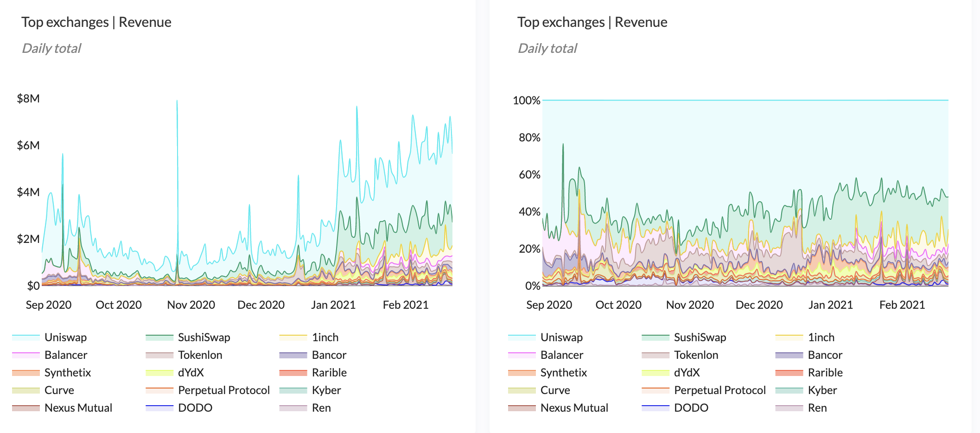The width and height of the screenshot is (980, 433).
Task: Click $8M axis label on left chart
Action: (28, 98)
